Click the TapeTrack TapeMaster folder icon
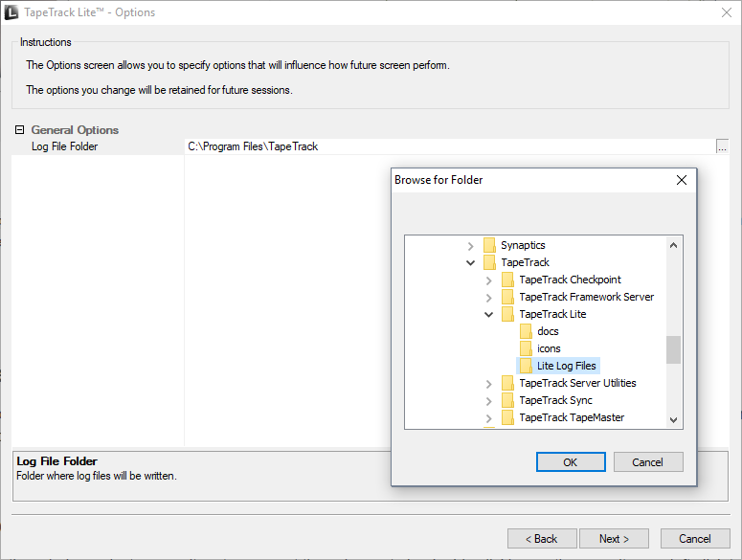Screen dimensions: 742x560 [x=507, y=417]
